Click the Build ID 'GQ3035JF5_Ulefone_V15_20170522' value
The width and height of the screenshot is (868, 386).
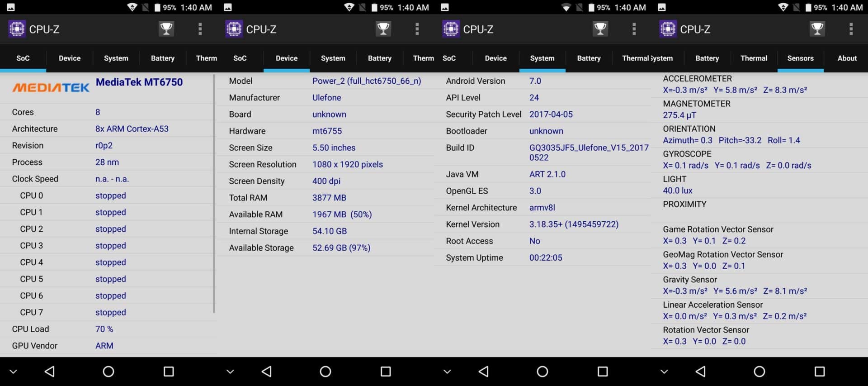click(x=589, y=152)
